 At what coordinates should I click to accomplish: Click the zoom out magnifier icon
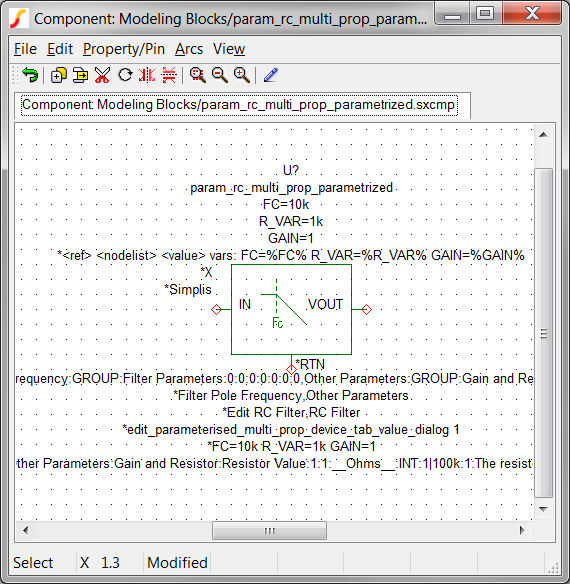point(220,75)
